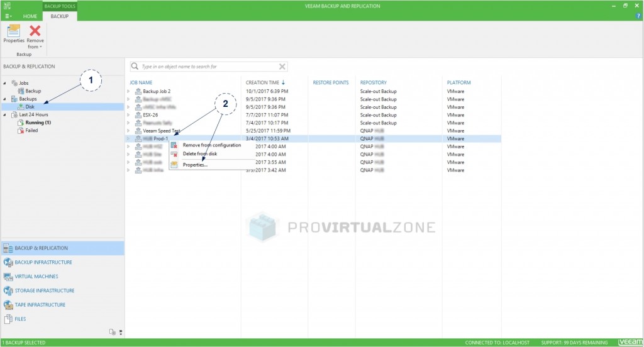644x347 pixels.
Task: Expand the Veeam Speed Test row
Action: pyautogui.click(x=128, y=131)
